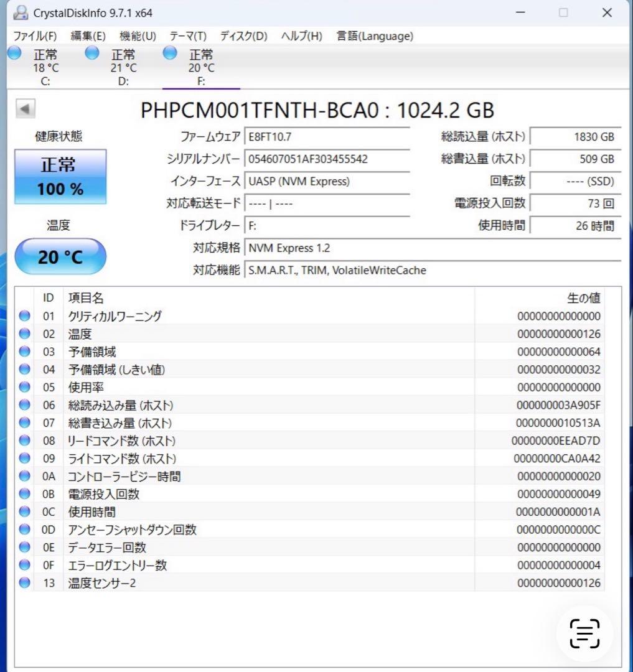The width and height of the screenshot is (633, 672).
Task: Click the 正常 100% health status button
Action: (60, 176)
